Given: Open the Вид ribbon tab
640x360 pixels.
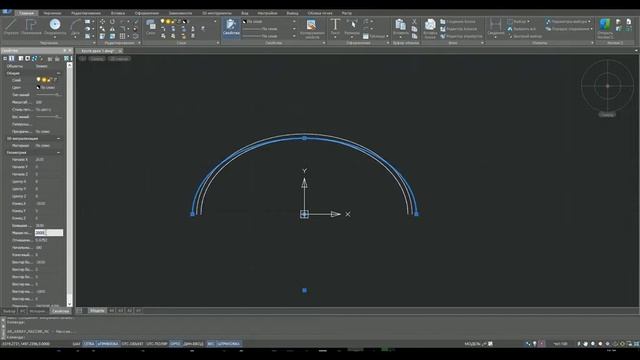Looking at the screenshot, I should [x=244, y=13].
